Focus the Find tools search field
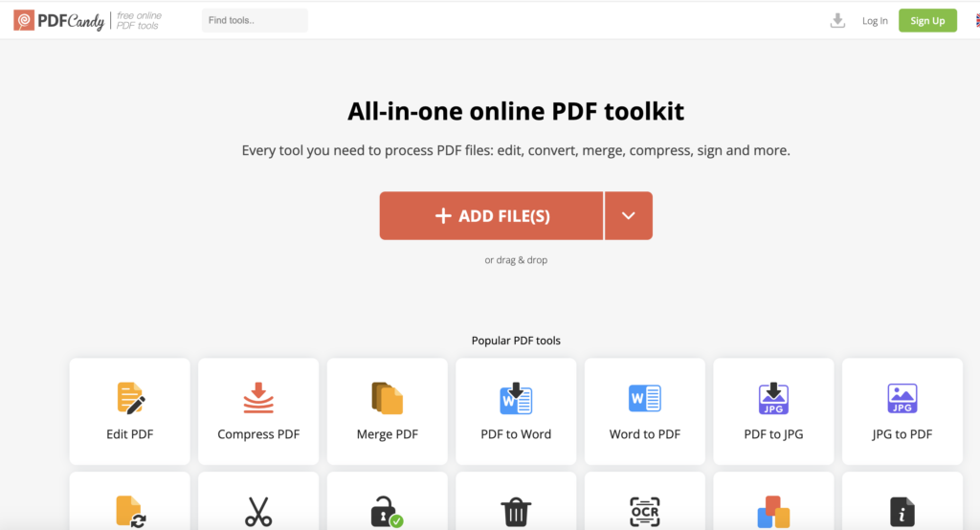980x530 pixels. pos(255,20)
